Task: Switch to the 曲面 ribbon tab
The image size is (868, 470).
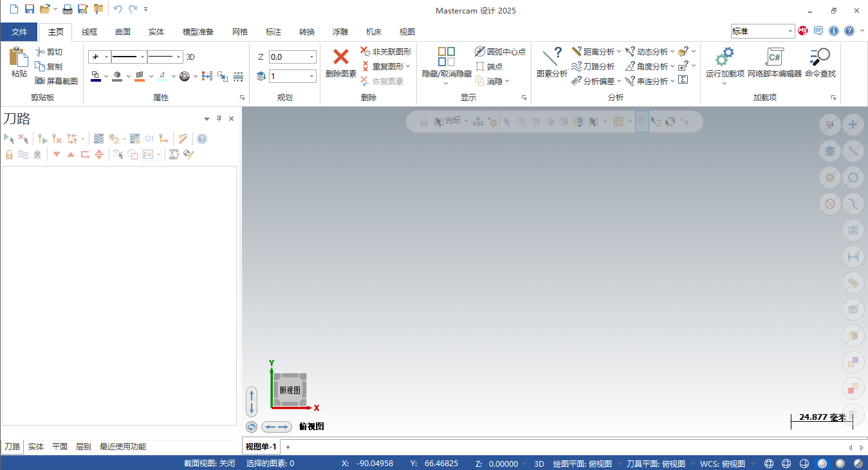Action: 123,32
